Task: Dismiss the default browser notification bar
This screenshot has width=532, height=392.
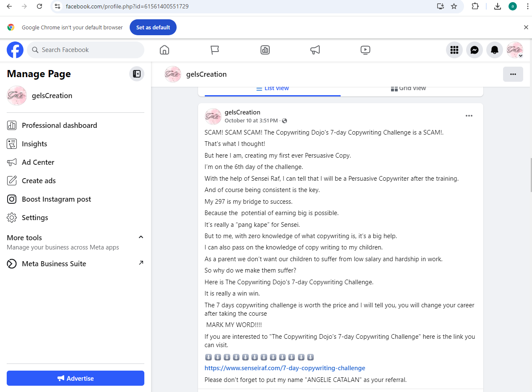Action: point(526,27)
